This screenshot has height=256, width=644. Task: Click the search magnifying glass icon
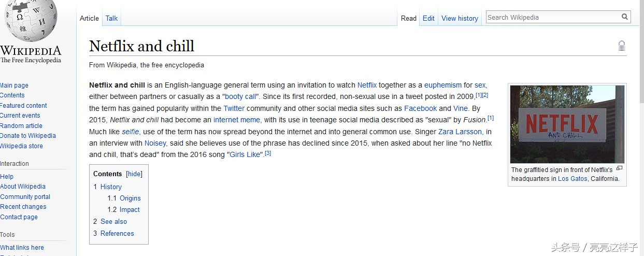point(625,17)
